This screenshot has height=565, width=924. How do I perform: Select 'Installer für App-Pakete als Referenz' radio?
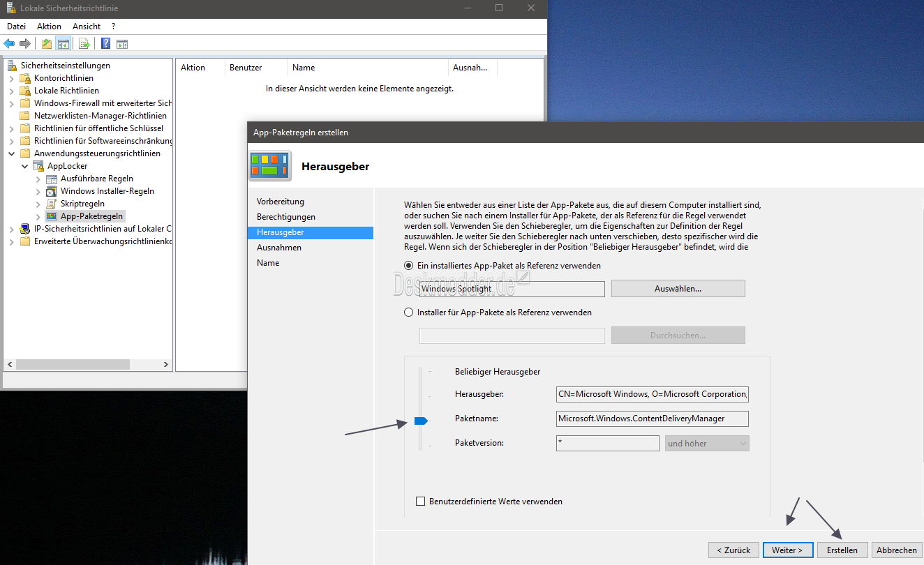409,312
